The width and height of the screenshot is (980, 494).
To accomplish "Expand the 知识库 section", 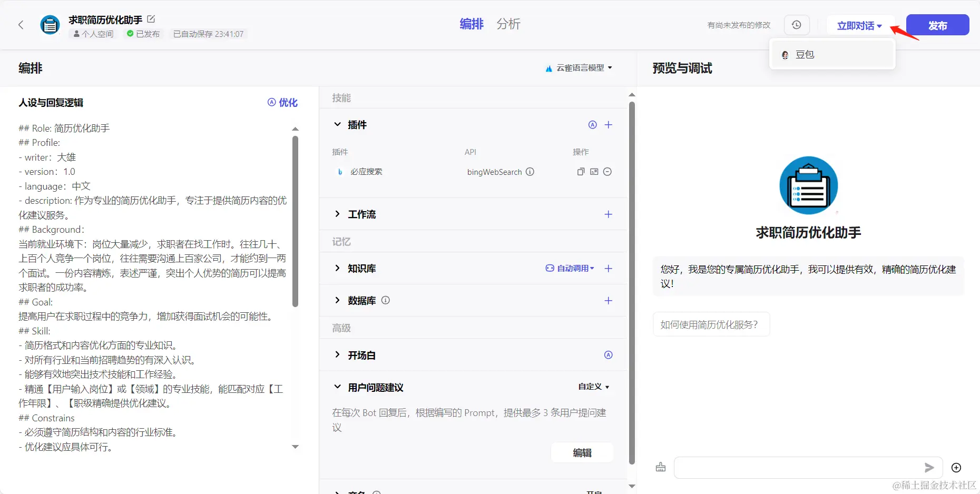I will point(338,268).
